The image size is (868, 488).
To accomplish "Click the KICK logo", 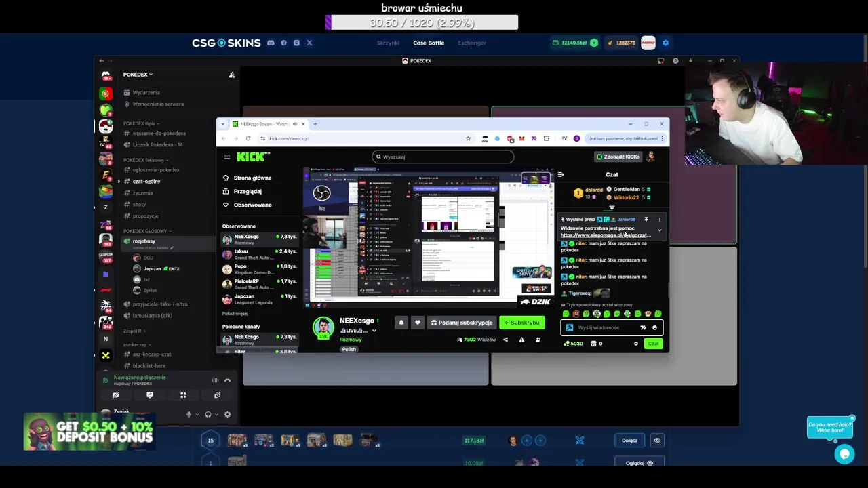I will (x=254, y=157).
